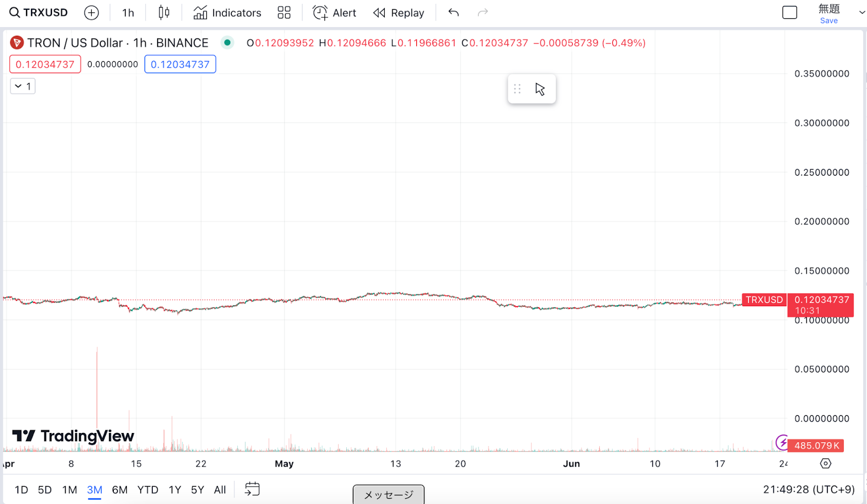Select the YTD time range

pyautogui.click(x=148, y=490)
